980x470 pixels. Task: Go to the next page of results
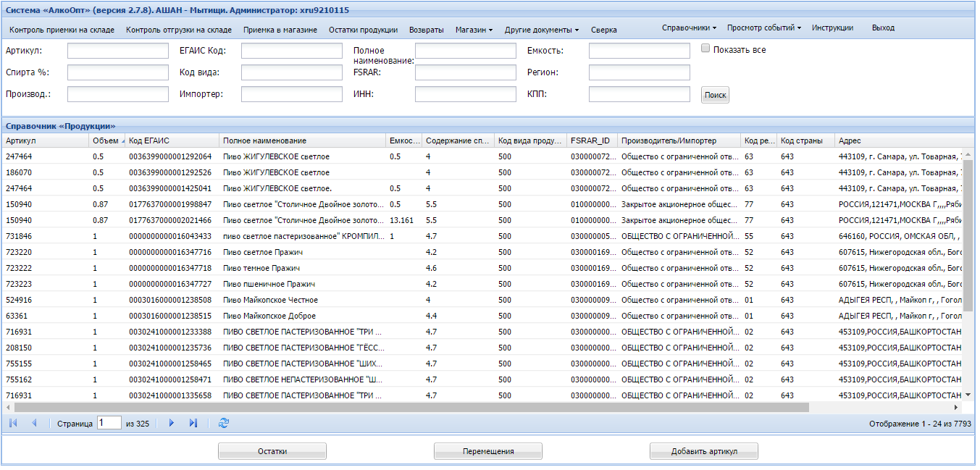tap(172, 423)
